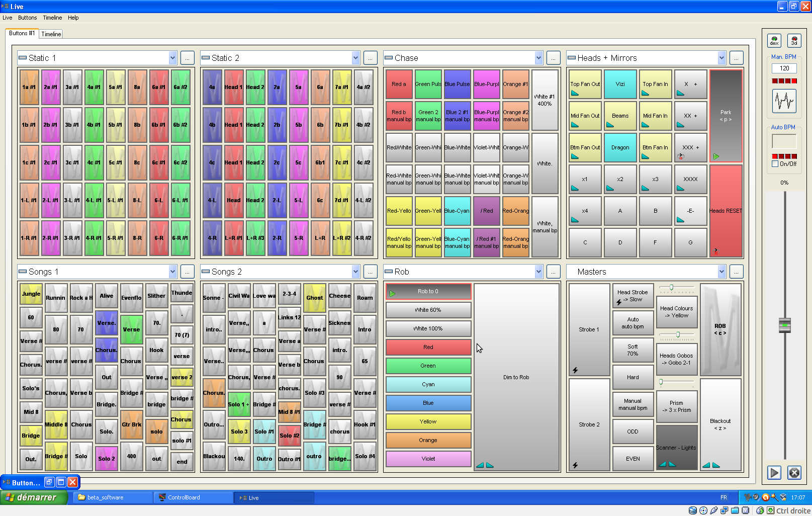The height and width of the screenshot is (516, 812).
Task: Click the master dimmer fader handle
Action: coord(784,325)
